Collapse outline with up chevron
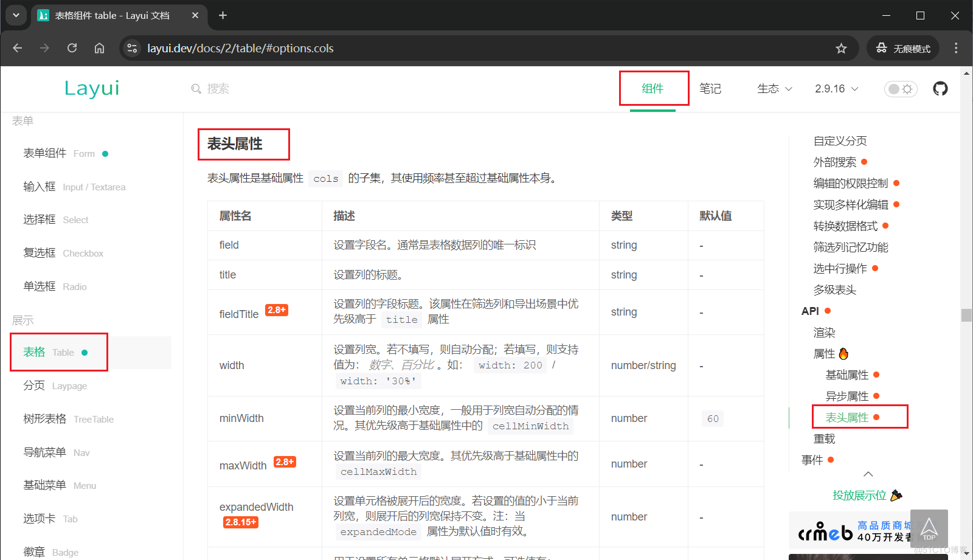 (868, 474)
